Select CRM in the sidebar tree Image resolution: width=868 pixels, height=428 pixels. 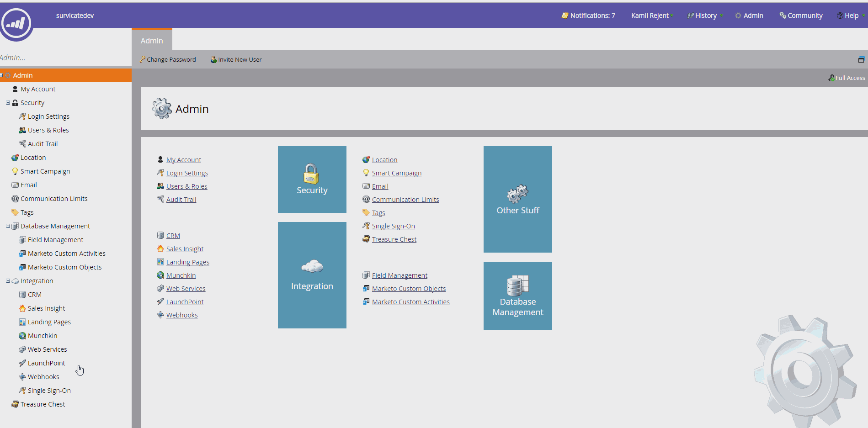click(34, 295)
